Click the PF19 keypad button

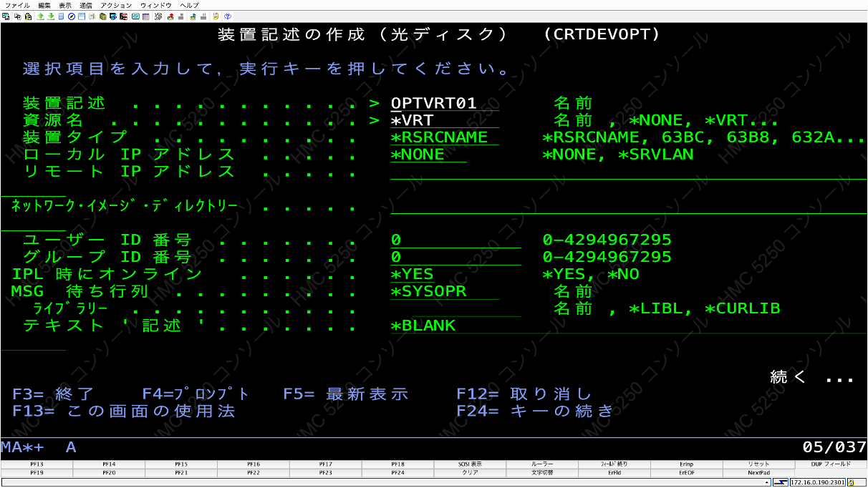37,473
